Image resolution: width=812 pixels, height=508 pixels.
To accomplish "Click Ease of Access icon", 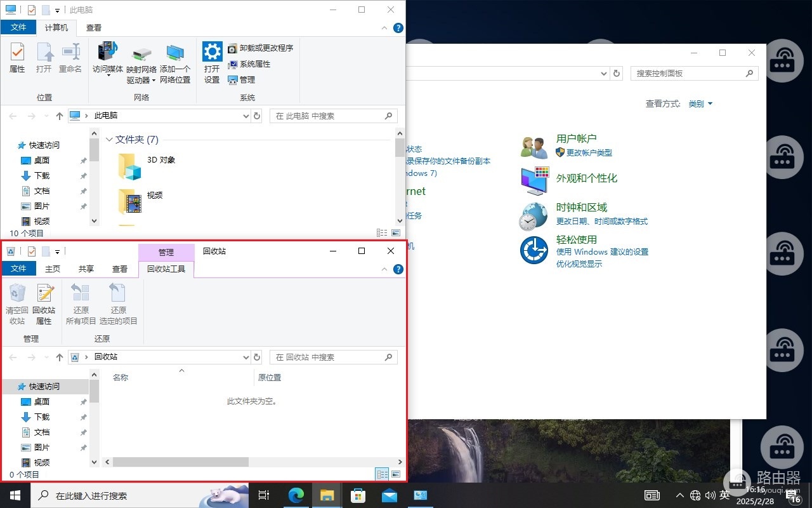I will click(534, 250).
